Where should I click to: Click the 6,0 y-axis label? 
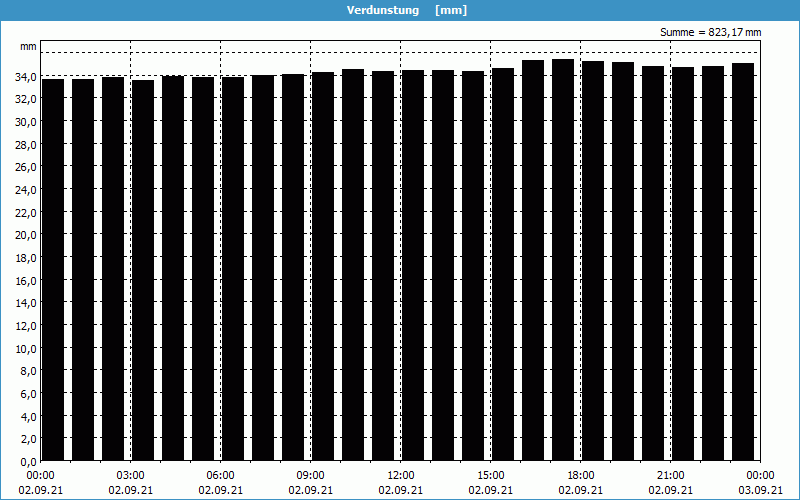[28, 393]
